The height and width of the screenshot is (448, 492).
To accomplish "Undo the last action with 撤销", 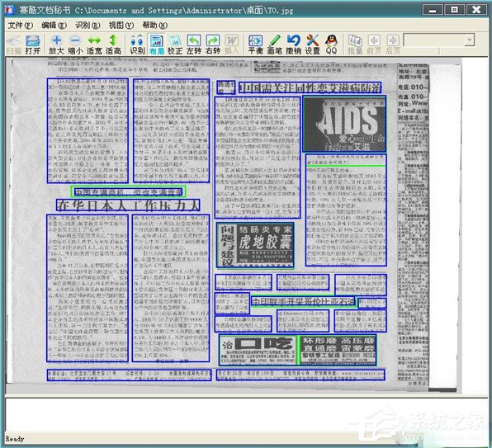I will pos(293,45).
